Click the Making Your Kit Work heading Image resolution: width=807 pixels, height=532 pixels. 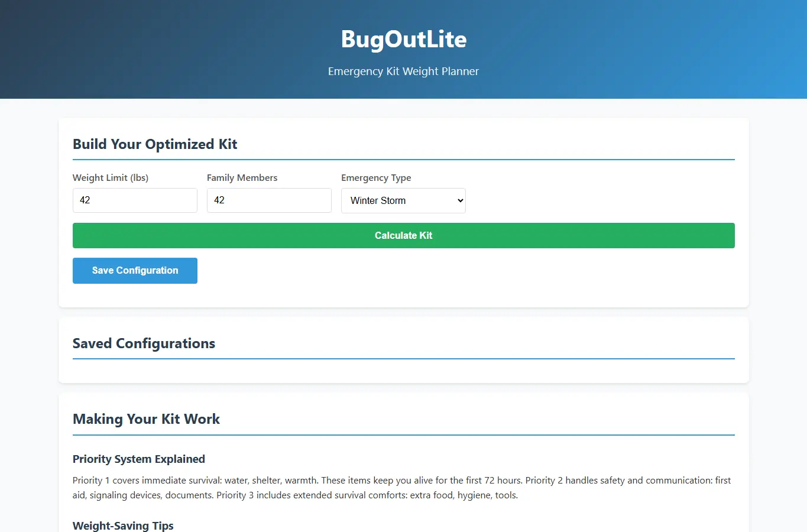(x=146, y=419)
